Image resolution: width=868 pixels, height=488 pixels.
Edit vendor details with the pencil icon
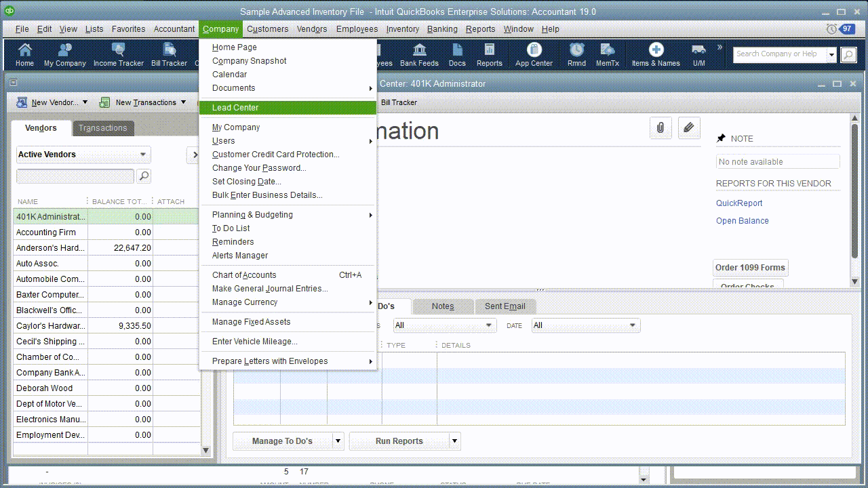(689, 127)
